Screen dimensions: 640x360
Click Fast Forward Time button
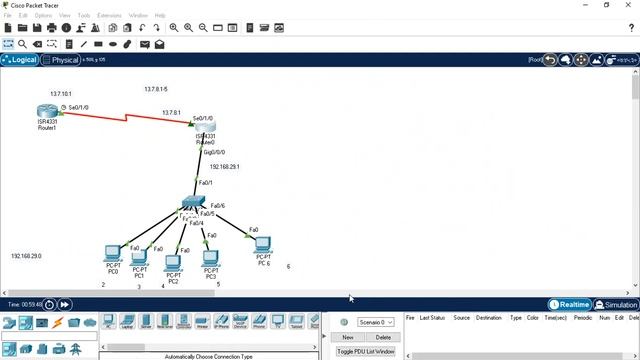65,304
